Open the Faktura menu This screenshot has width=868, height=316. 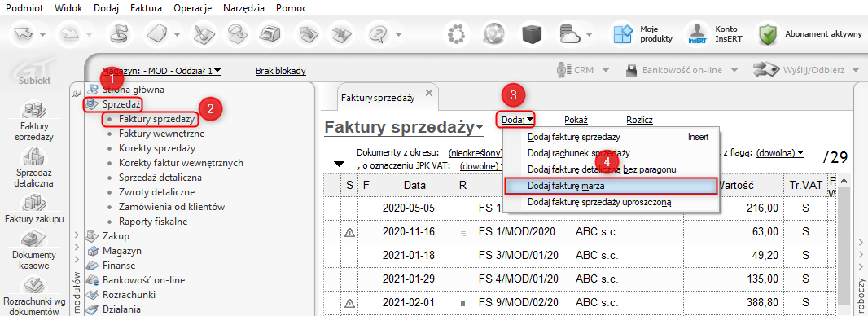pyautogui.click(x=146, y=8)
